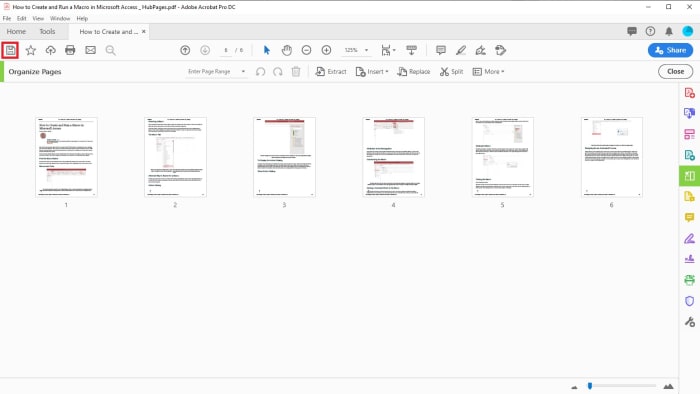Open the notifications bell icon
Screen dimensions: 700x394
[x=669, y=31]
